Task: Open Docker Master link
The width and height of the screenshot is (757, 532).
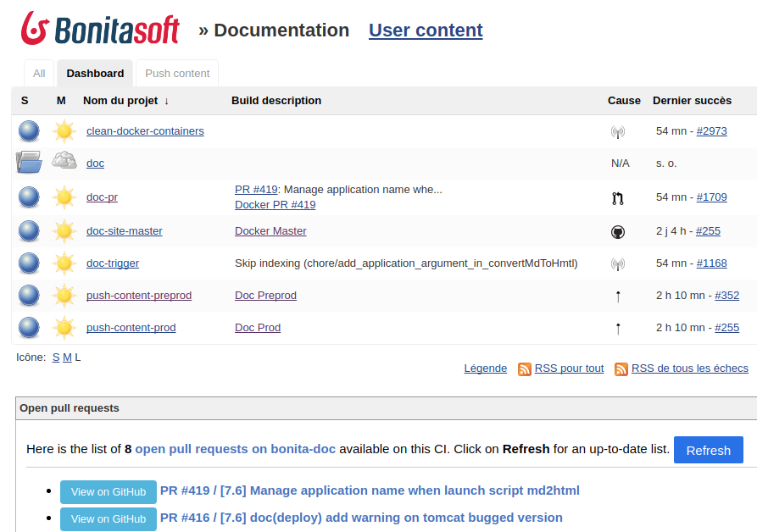Action: pyautogui.click(x=270, y=231)
